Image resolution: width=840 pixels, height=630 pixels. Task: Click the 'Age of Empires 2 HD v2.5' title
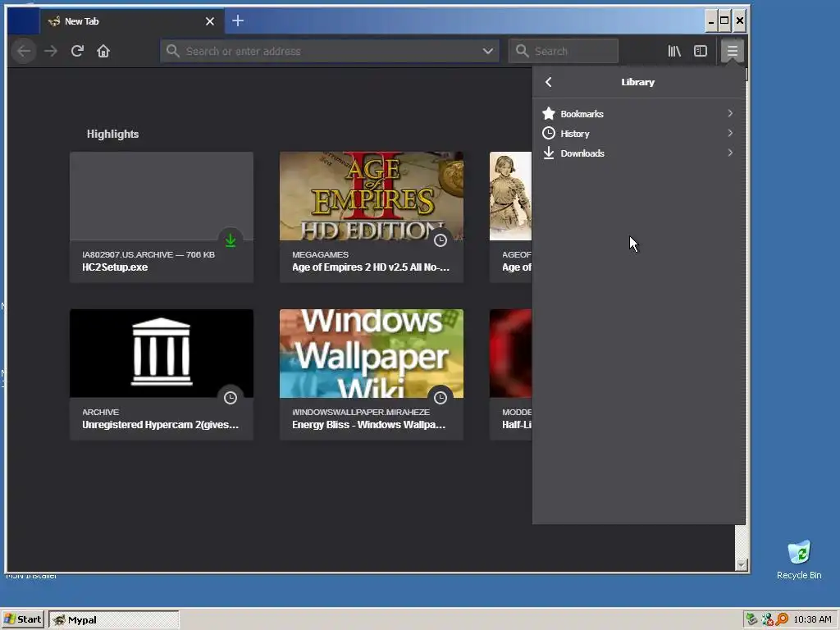tap(371, 267)
